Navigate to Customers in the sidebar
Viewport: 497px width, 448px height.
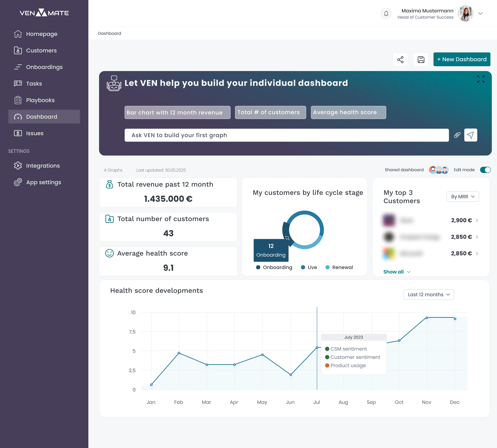[41, 51]
